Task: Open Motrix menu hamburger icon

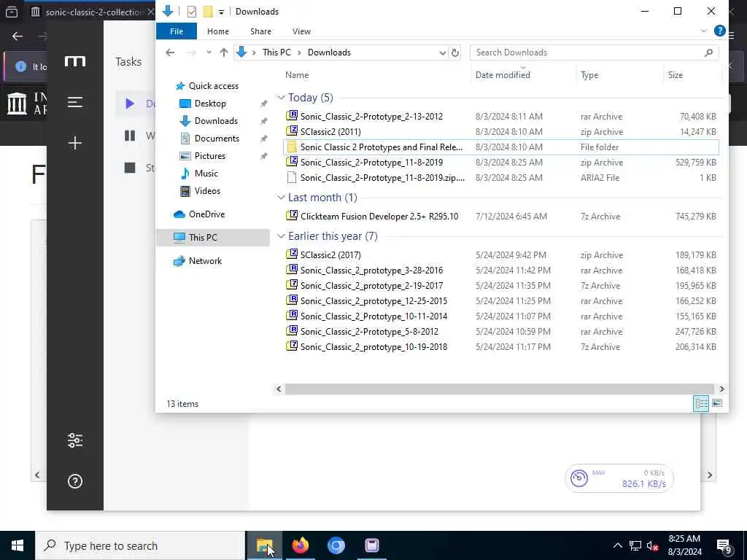Action: [x=75, y=102]
